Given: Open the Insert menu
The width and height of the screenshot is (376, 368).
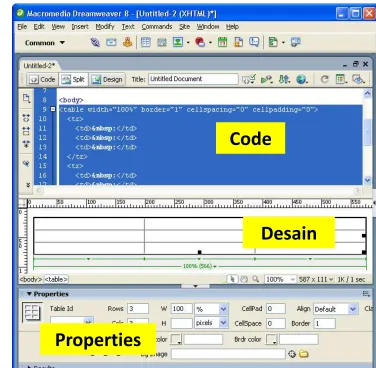Looking at the screenshot, I should coord(80,27).
